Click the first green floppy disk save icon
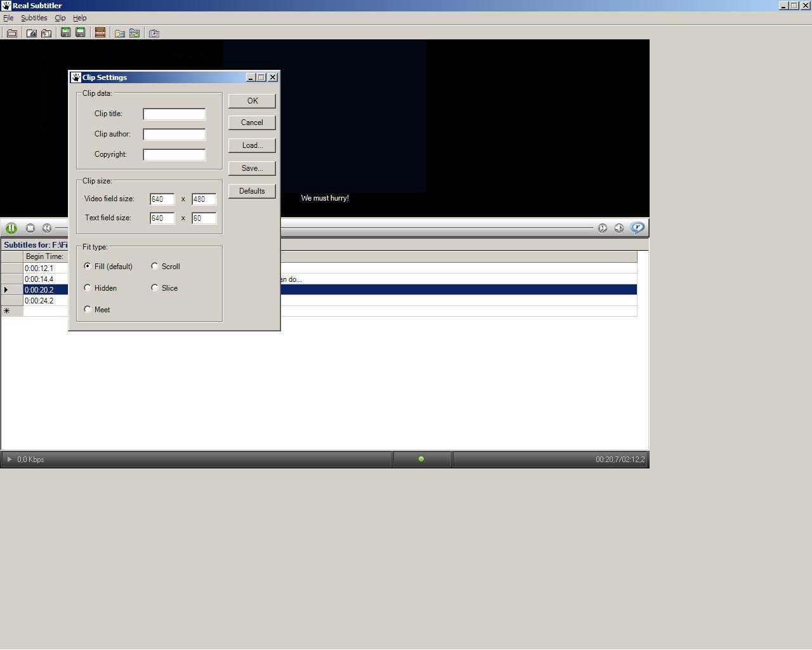The height and width of the screenshot is (650, 812). [65, 32]
